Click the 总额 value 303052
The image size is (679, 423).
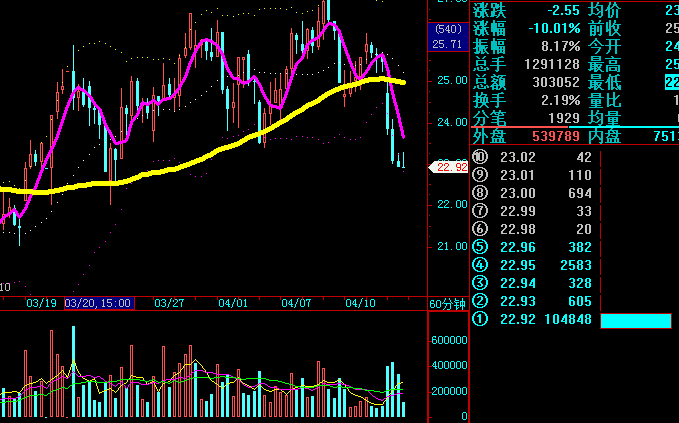(x=556, y=82)
